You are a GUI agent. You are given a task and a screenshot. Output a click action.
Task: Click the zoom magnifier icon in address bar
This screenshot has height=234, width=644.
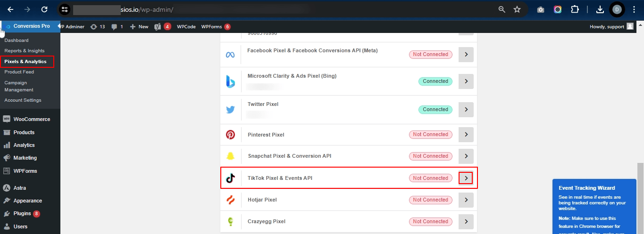click(x=502, y=9)
